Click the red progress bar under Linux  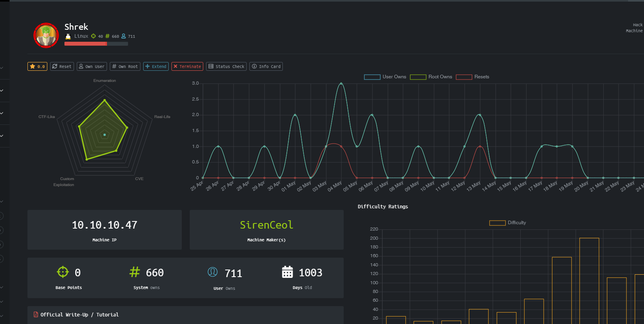[x=96, y=44]
